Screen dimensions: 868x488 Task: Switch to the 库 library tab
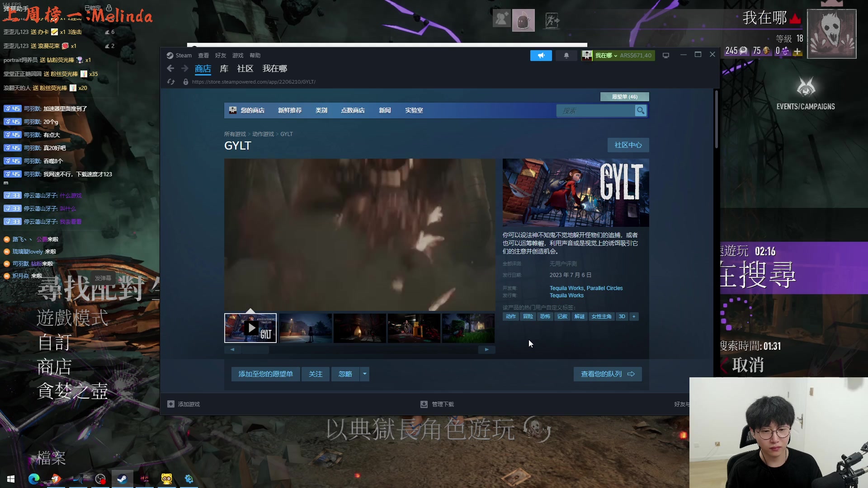click(224, 69)
